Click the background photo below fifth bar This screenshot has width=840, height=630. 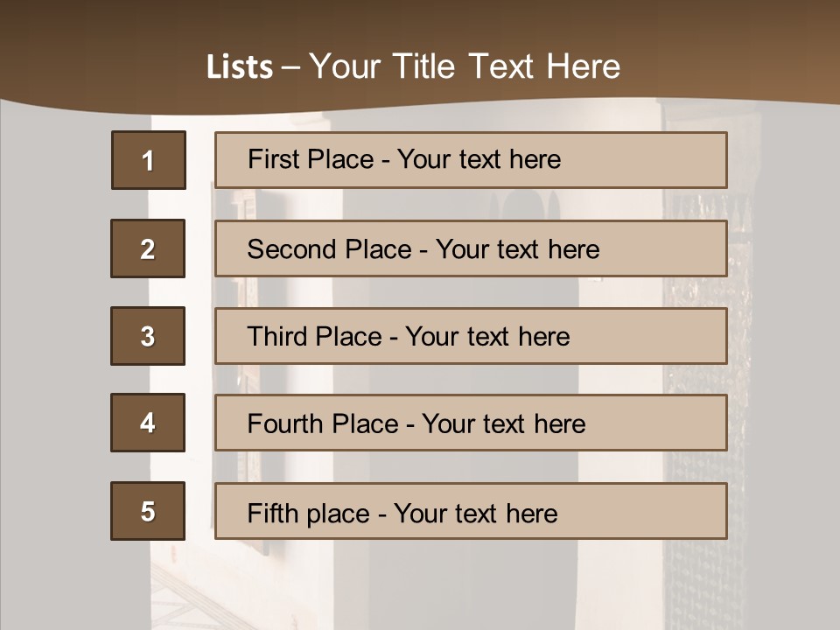click(437, 586)
